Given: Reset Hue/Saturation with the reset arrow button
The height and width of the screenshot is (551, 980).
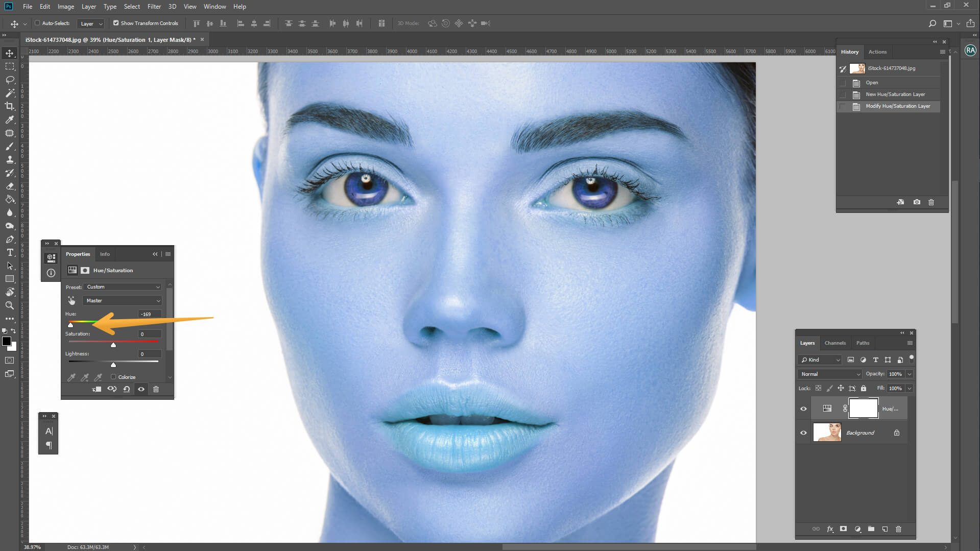Looking at the screenshot, I should pos(127,389).
